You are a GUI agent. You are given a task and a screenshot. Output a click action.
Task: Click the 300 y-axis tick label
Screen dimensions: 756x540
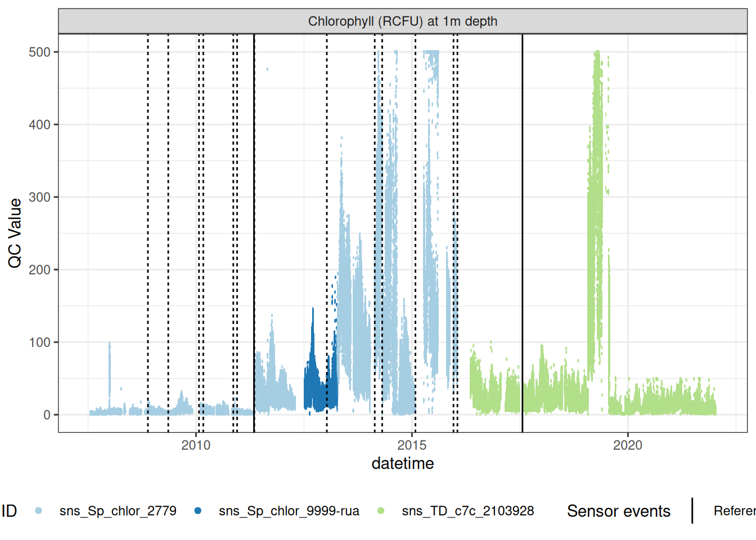click(x=39, y=197)
